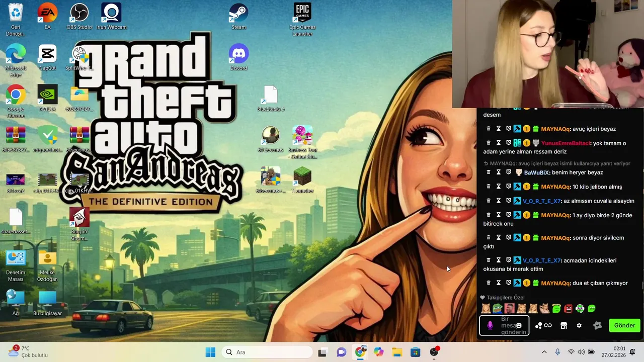Select the TLauncher Minecraft icon
The width and height of the screenshot is (644, 362).
(x=302, y=180)
